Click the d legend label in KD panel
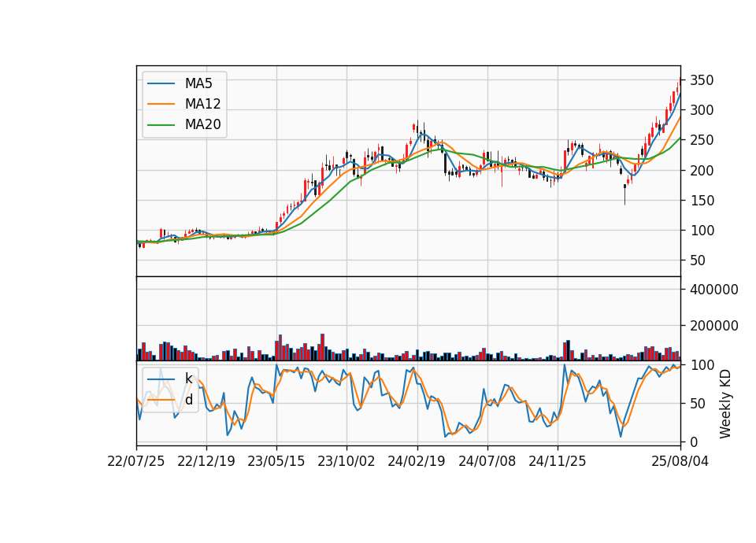 [x=188, y=400]
